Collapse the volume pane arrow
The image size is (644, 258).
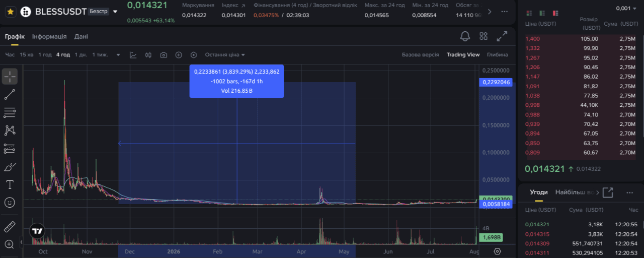(x=21, y=242)
